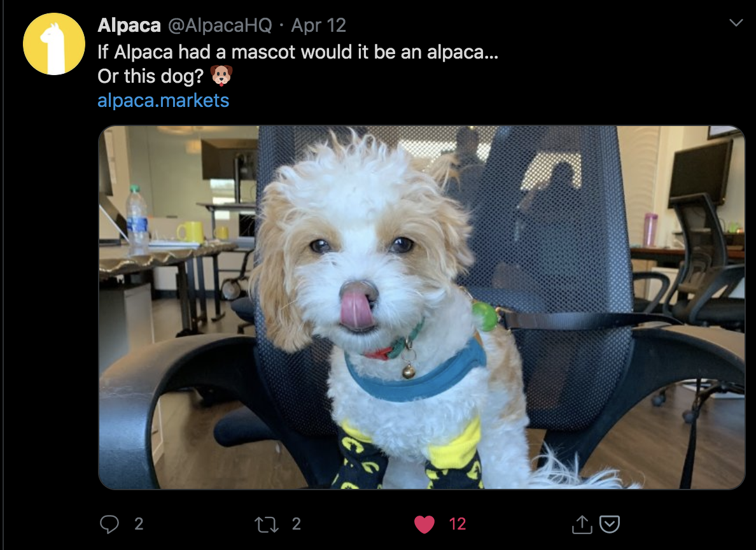Screen dimensions: 756x550
Task: Click the dog's pink tongue in photo
Action: 357,310
